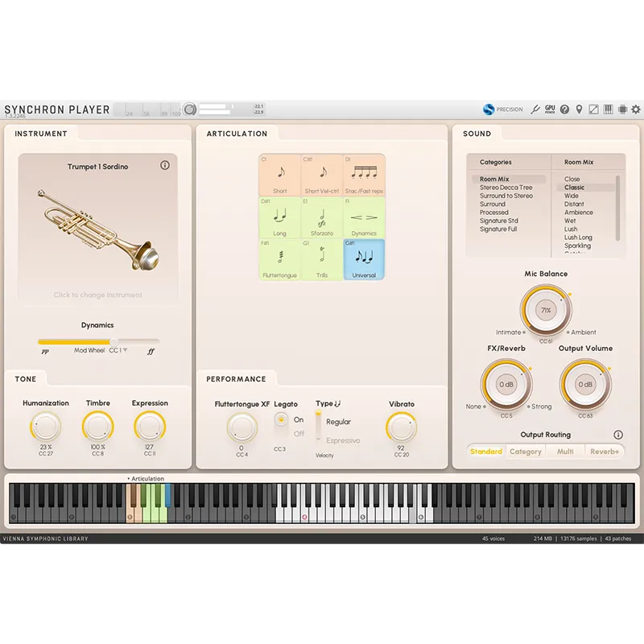Choose the Distant room mix preset
This screenshot has width=644, height=644.
pos(574,204)
